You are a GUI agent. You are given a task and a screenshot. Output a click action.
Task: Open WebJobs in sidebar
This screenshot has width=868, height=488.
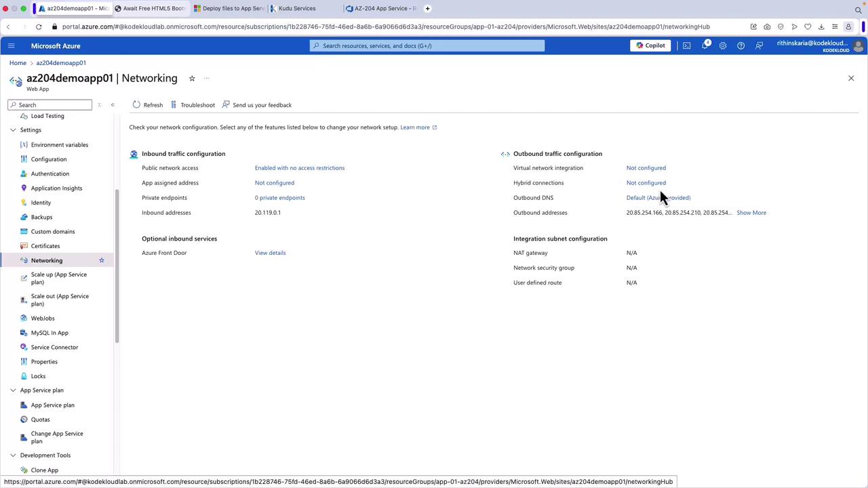click(x=43, y=319)
